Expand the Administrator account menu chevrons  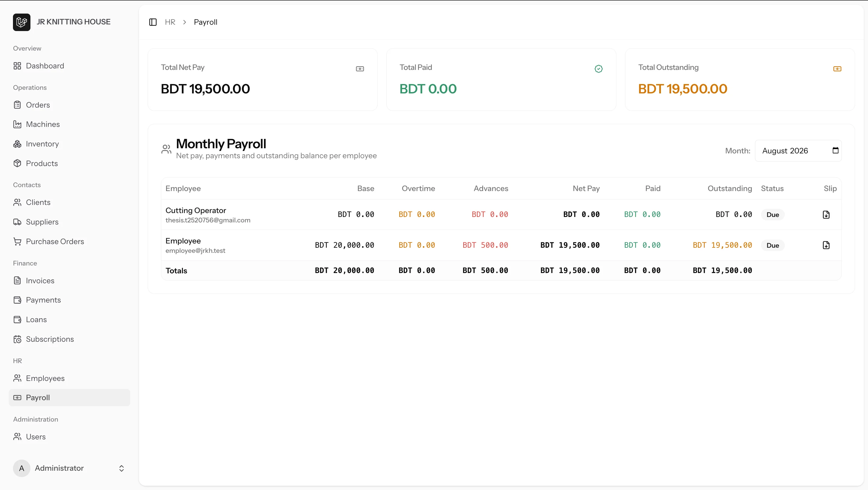coord(122,468)
